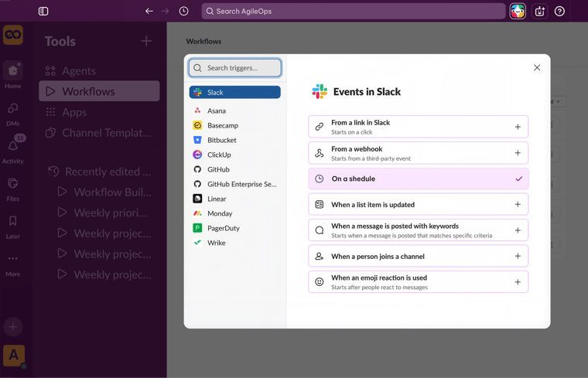
Task: Choose From a link in Slack trigger
Action: (418, 127)
